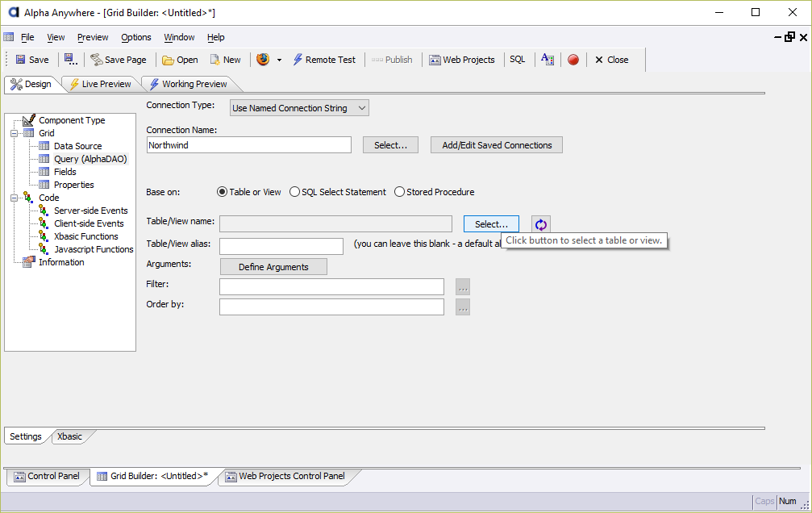This screenshot has height=513, width=812.
Task: Click the Table/View name field
Action: click(335, 224)
